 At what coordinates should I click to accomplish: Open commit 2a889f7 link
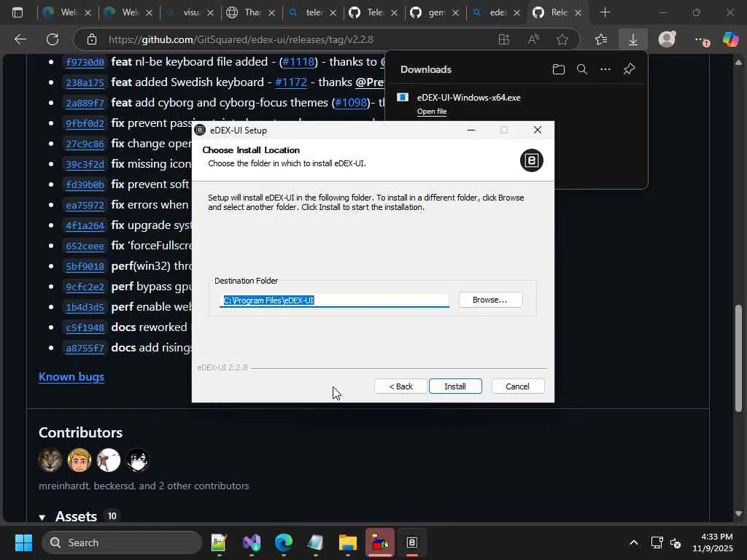(x=85, y=103)
